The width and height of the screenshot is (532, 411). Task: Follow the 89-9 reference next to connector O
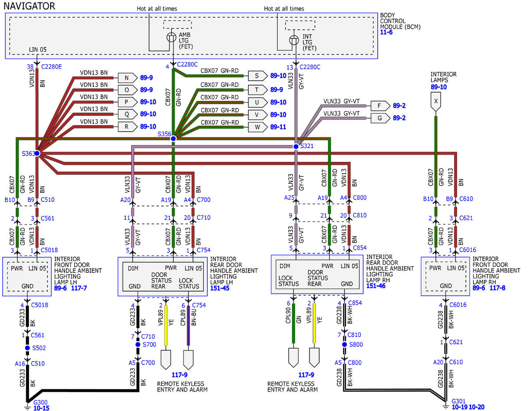[x=146, y=90]
